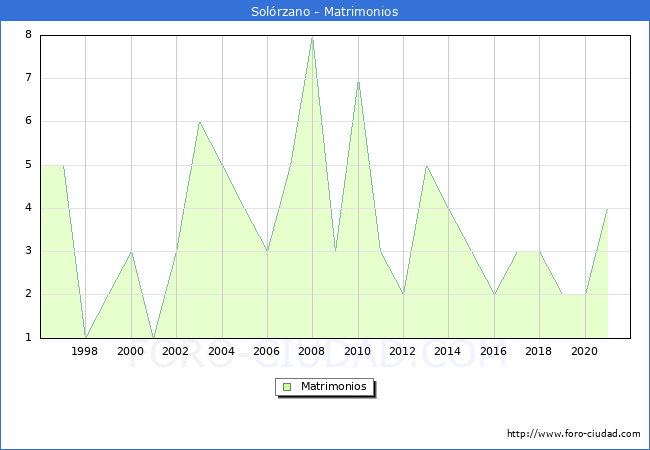The width and height of the screenshot is (650, 450).
Task: Click the y-axis value 5
Action: tap(28, 165)
